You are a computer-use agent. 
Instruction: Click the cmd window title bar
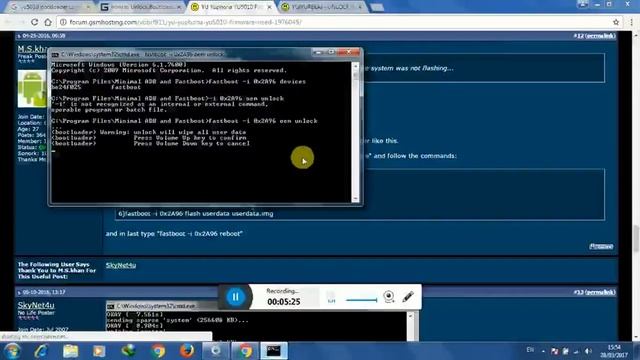[184, 54]
